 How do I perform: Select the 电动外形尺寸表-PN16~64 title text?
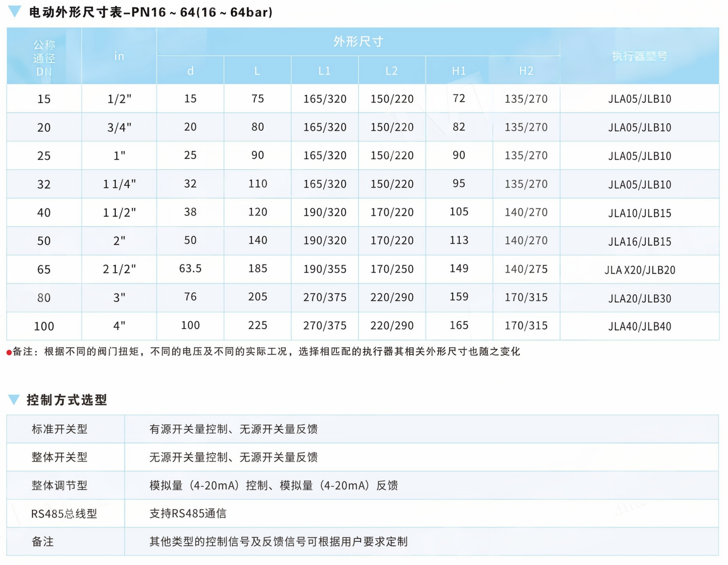point(151,12)
